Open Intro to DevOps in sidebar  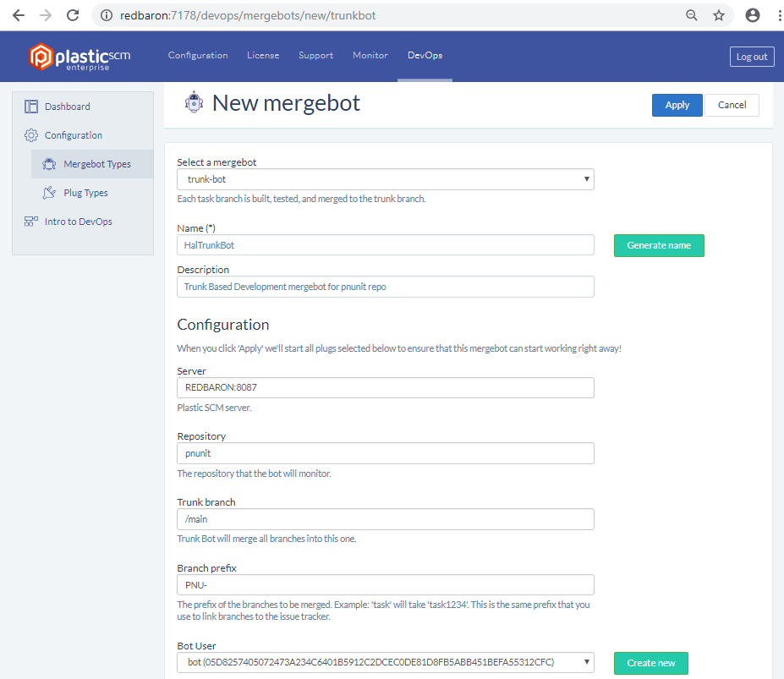79,222
